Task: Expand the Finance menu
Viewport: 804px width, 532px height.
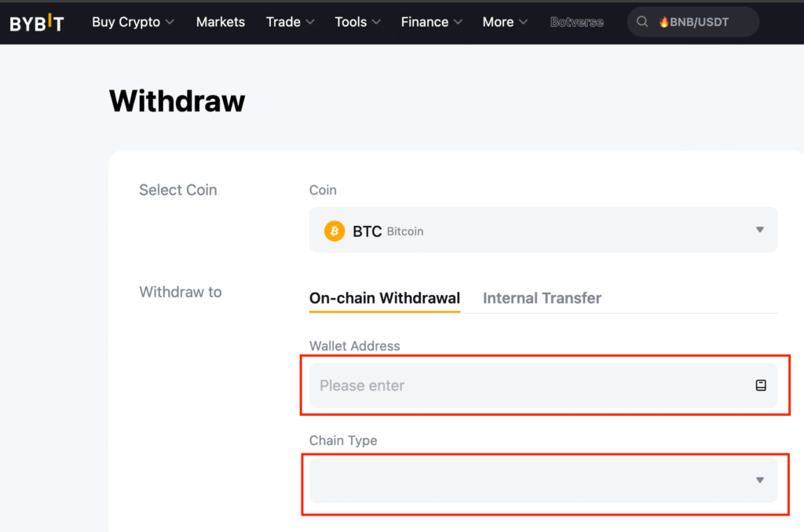Action: click(x=431, y=22)
